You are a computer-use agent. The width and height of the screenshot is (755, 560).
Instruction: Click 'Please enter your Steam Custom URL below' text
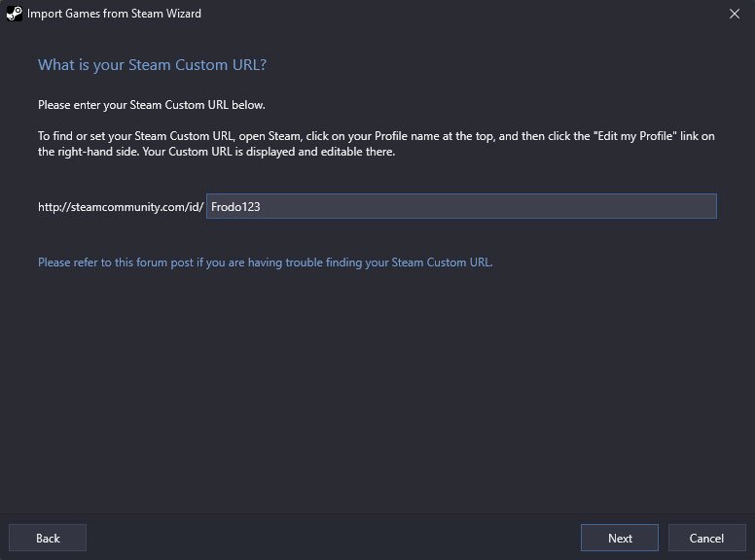[x=152, y=105]
